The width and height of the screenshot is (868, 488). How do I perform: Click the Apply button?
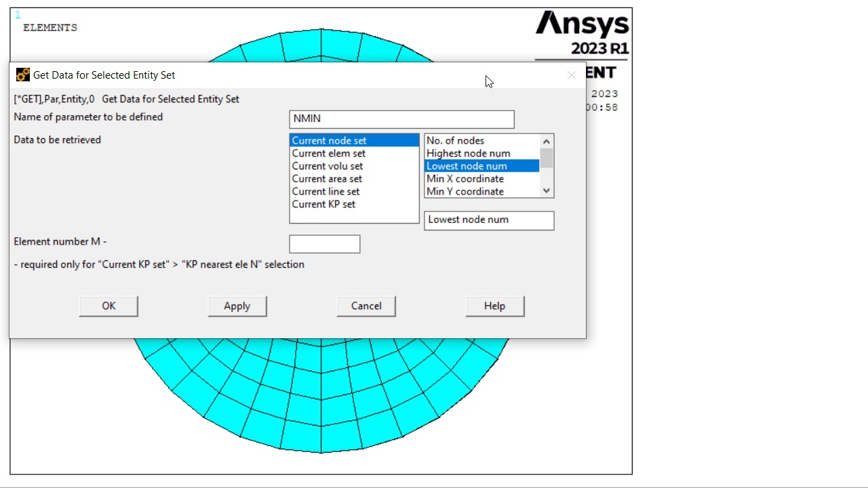click(x=237, y=306)
